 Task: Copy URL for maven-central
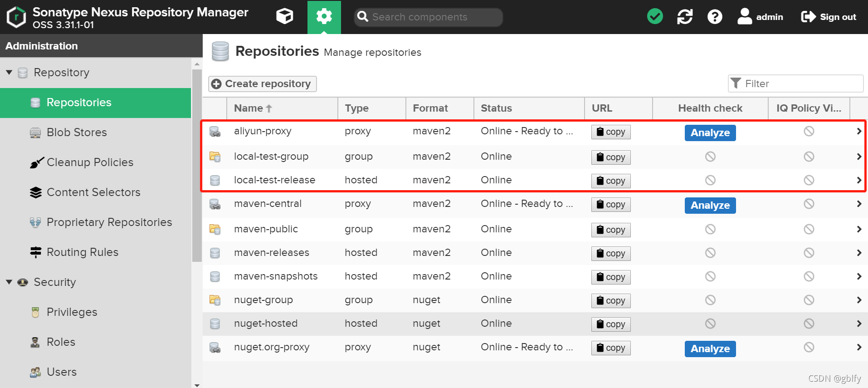coord(611,205)
